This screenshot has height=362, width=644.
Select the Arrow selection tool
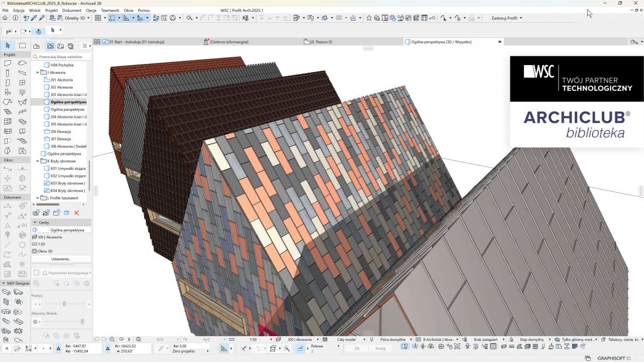point(8,46)
